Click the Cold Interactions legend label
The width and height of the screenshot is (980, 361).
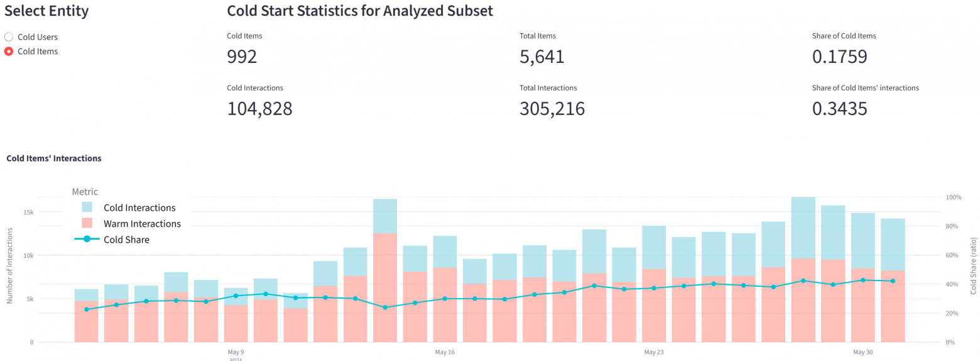click(x=139, y=208)
